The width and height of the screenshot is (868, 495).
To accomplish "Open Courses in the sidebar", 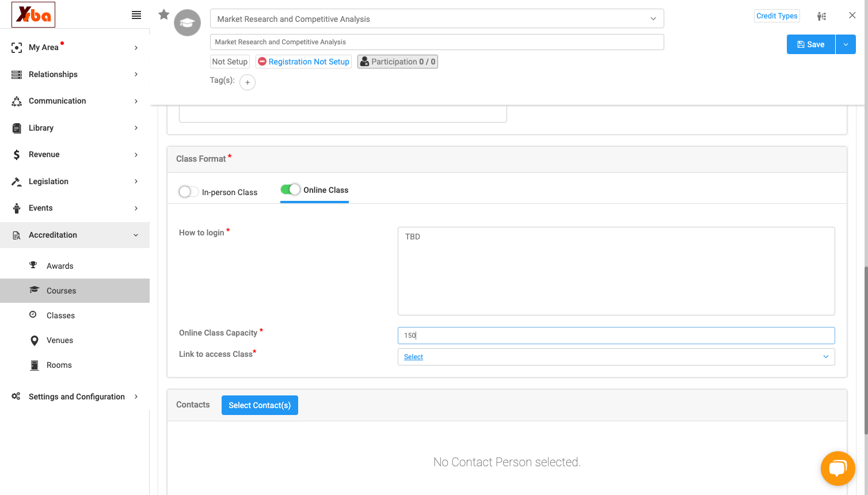I will click(x=75, y=291).
